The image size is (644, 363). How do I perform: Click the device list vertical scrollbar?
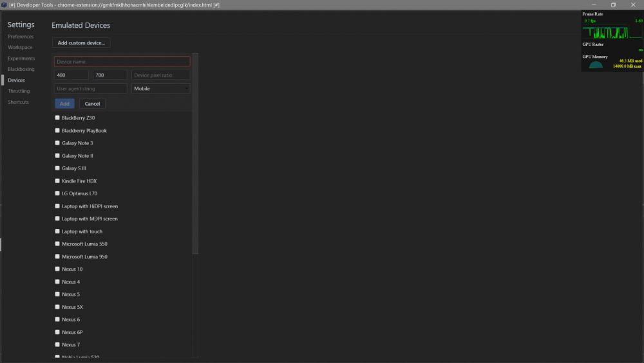coord(195,153)
